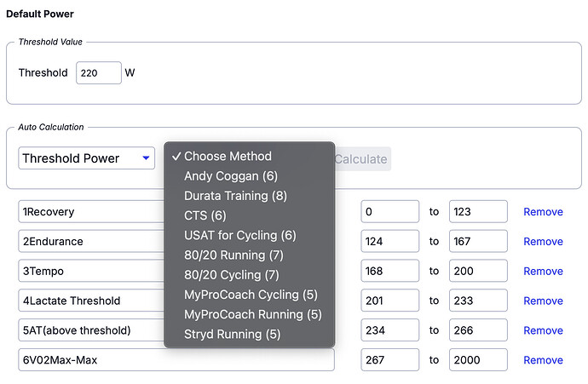The height and width of the screenshot is (384, 588).
Task: Click the Endurance lower bound field 124
Action: [390, 241]
